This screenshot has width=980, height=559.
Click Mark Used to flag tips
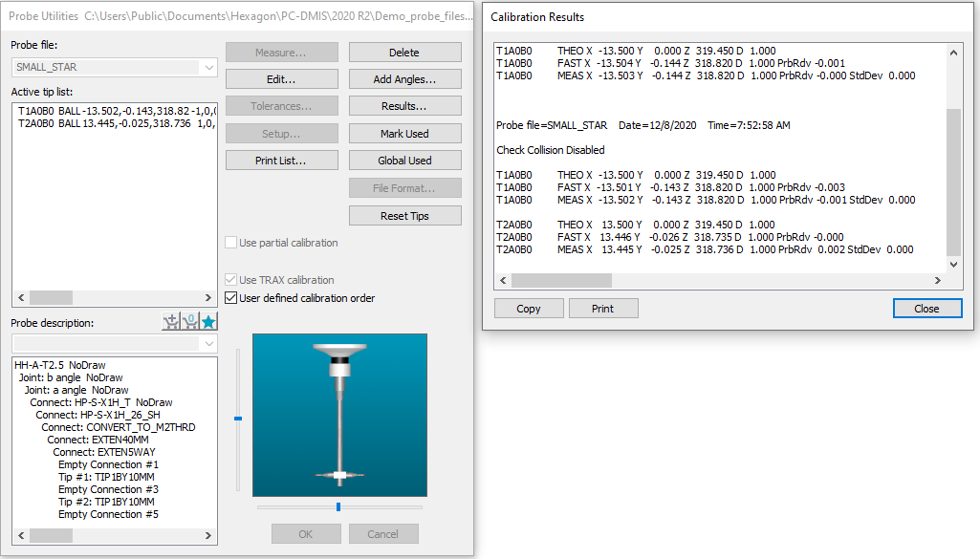click(404, 133)
